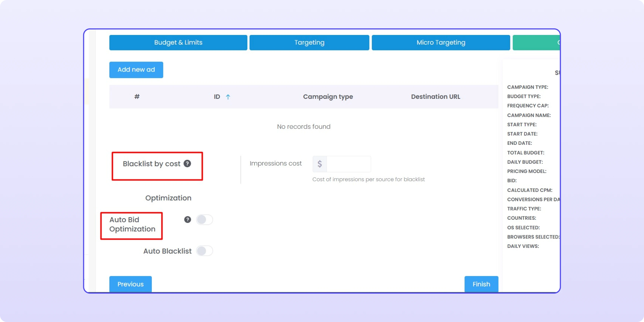Click the dollar sign prefix icon
Screen dimensions: 644x322
[320, 164]
